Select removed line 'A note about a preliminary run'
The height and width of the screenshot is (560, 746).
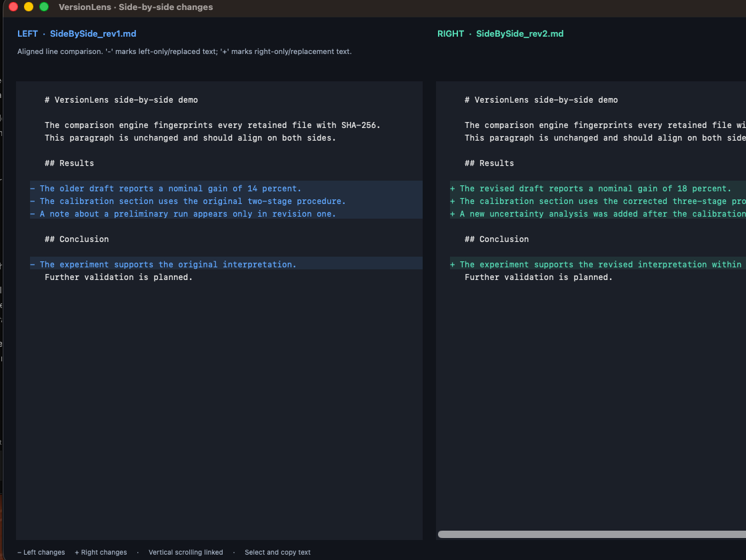coord(226,214)
